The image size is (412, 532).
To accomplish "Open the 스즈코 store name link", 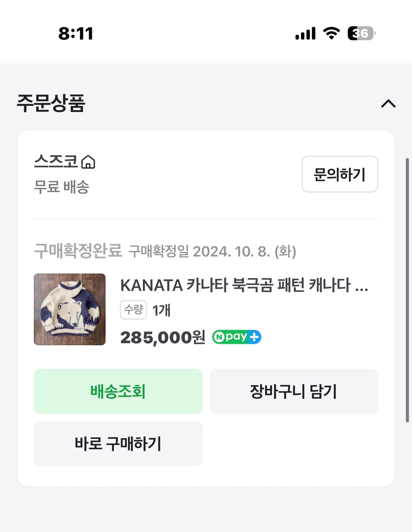I will pos(56,161).
